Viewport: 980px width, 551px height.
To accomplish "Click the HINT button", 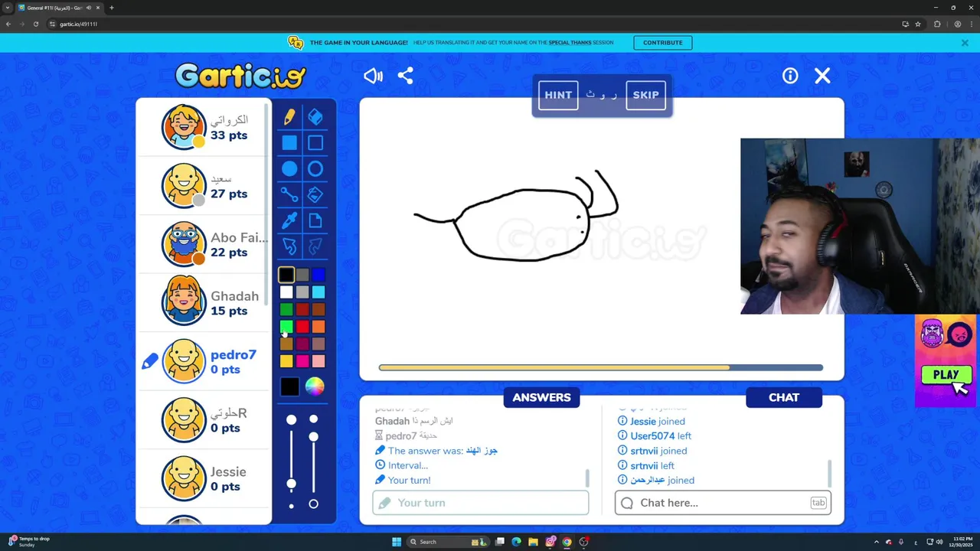I will point(558,95).
